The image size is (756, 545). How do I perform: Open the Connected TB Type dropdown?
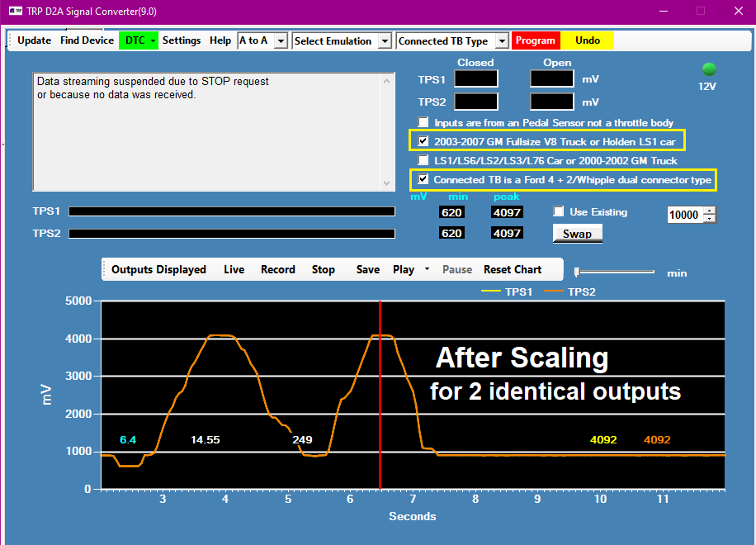pyautogui.click(x=502, y=41)
